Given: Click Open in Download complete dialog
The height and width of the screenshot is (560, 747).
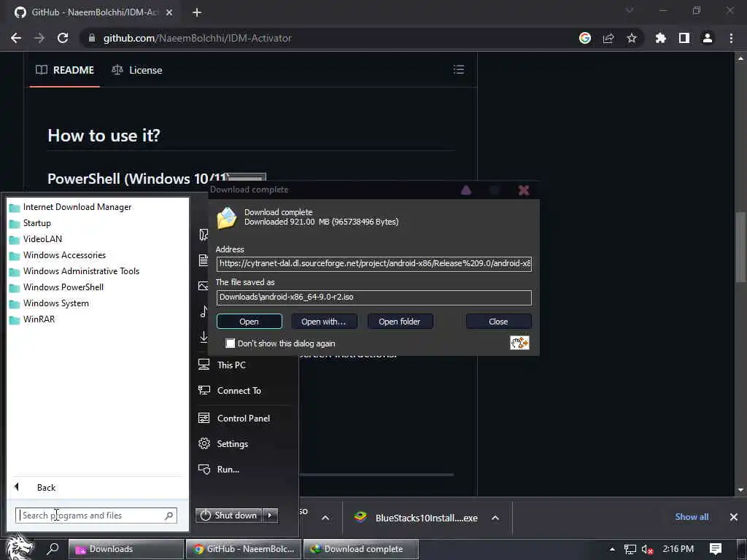Looking at the screenshot, I should (249, 322).
